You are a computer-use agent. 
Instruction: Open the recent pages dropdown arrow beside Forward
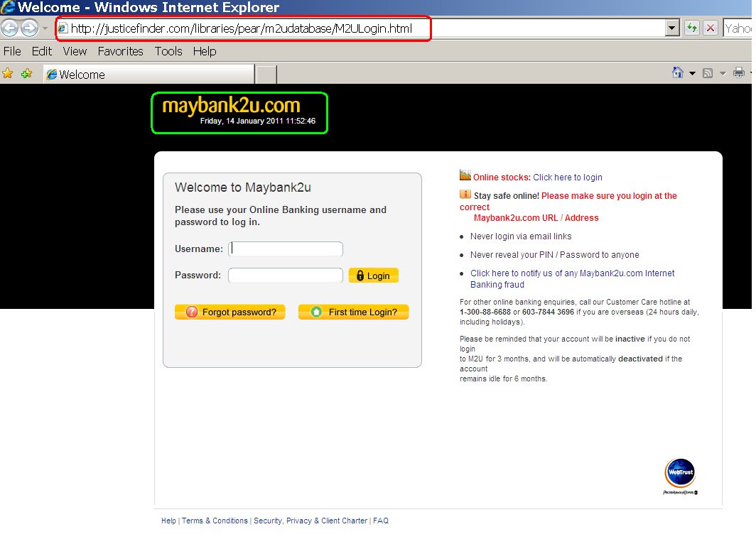click(x=45, y=28)
